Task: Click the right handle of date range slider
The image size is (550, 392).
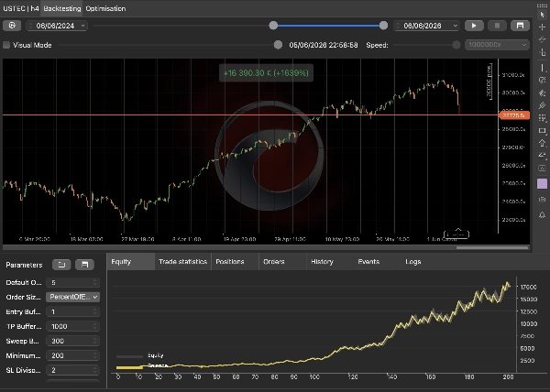Action: tap(383, 26)
